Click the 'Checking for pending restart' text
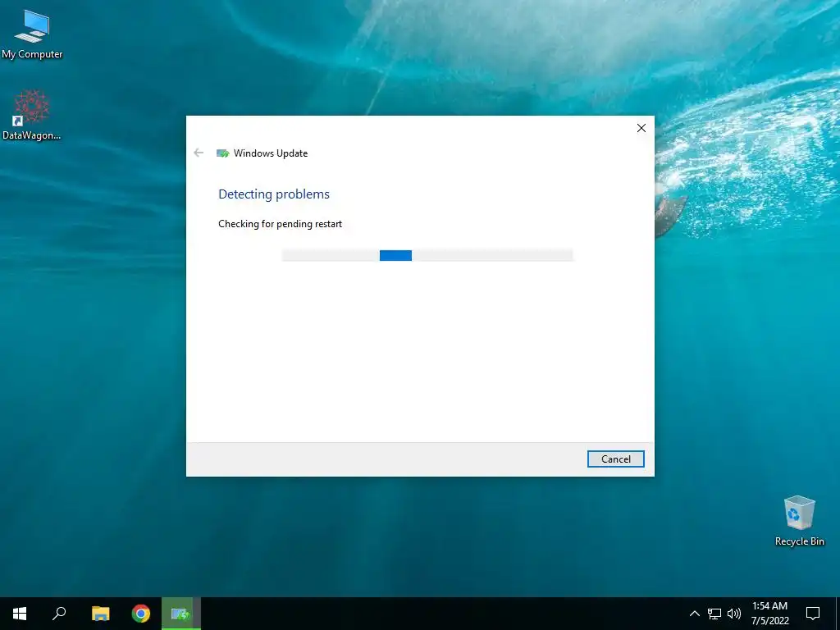The image size is (840, 630). coord(281,224)
